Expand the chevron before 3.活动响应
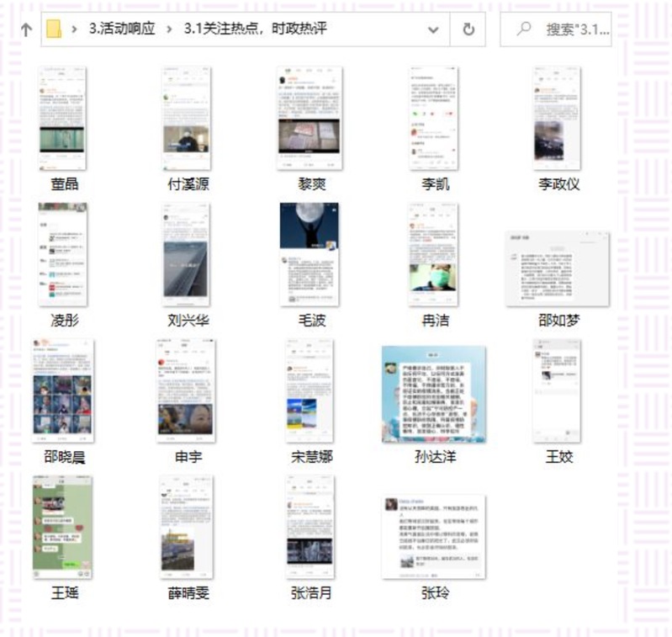The height and width of the screenshot is (637, 672). pyautogui.click(x=75, y=29)
